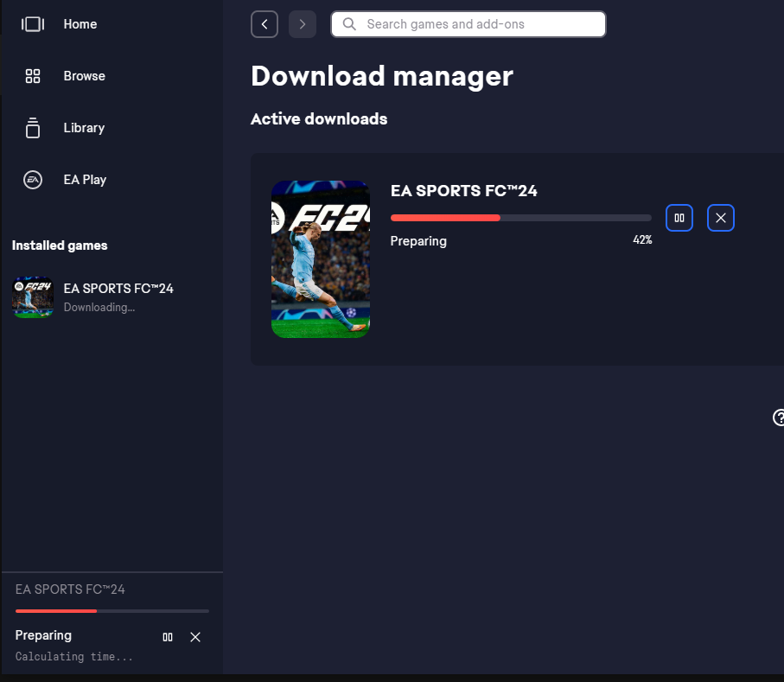
Task: Click the main download progress bar
Action: tap(521, 218)
